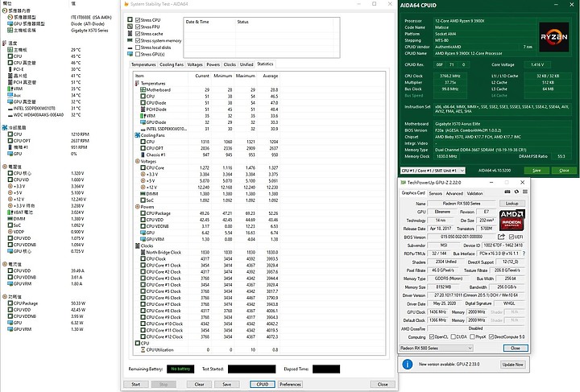580x392 pixels.
Task: Click the Ryzen logo in AIDA64 CPUID
Action: coord(553,37)
